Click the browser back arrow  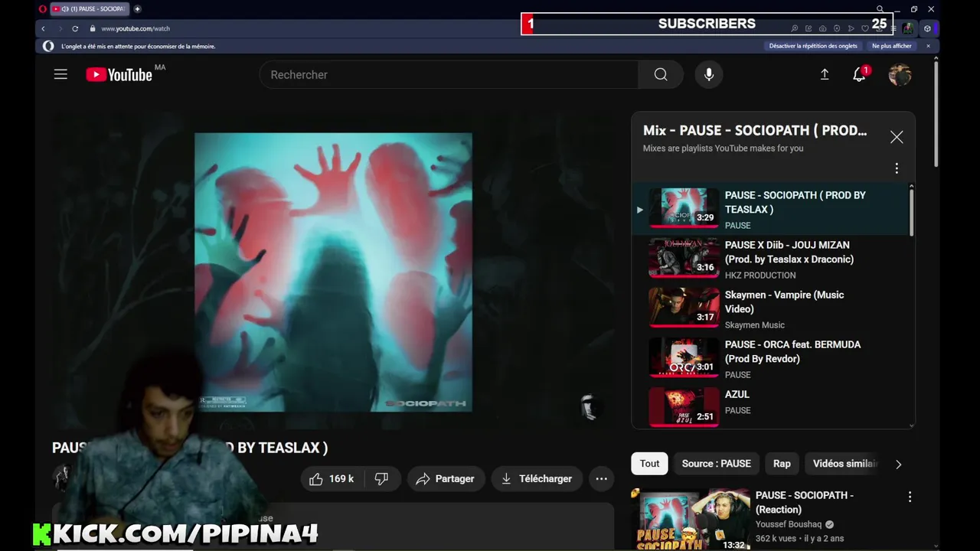pyautogui.click(x=43, y=28)
